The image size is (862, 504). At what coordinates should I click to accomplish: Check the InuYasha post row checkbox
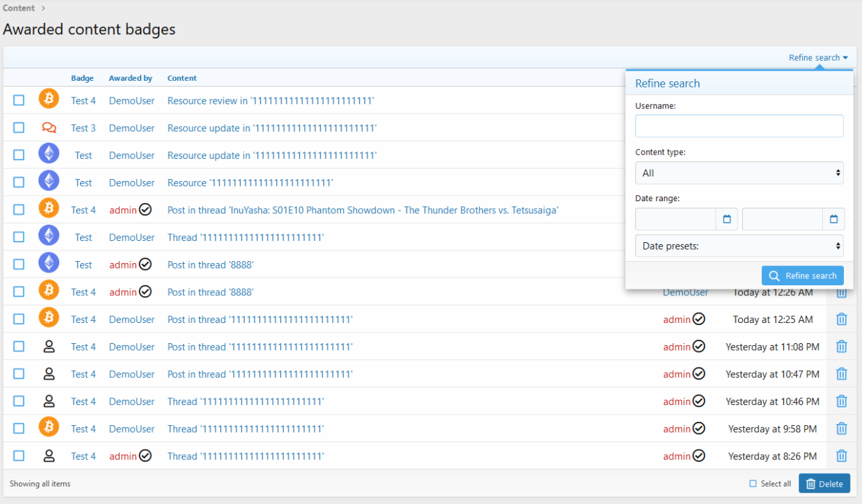[x=19, y=210]
